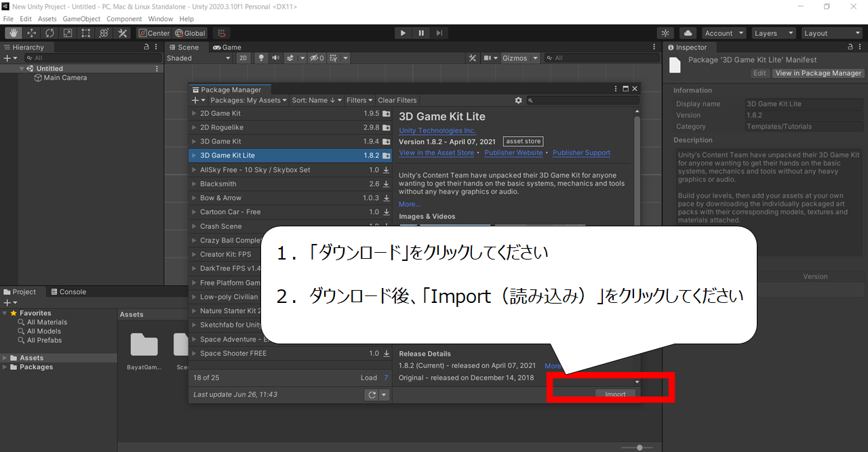Open the Publisher Website link
This screenshot has height=452, width=868.
click(x=513, y=153)
